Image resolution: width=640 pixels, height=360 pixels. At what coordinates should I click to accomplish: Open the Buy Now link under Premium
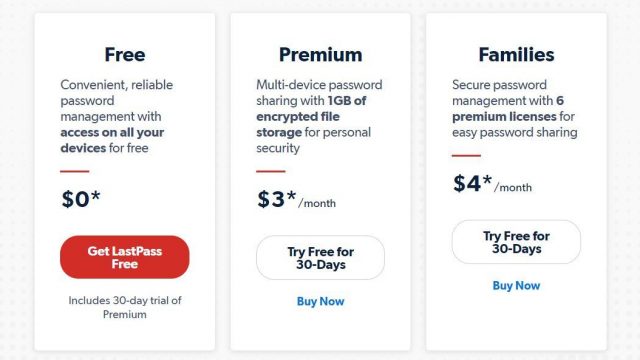click(320, 301)
